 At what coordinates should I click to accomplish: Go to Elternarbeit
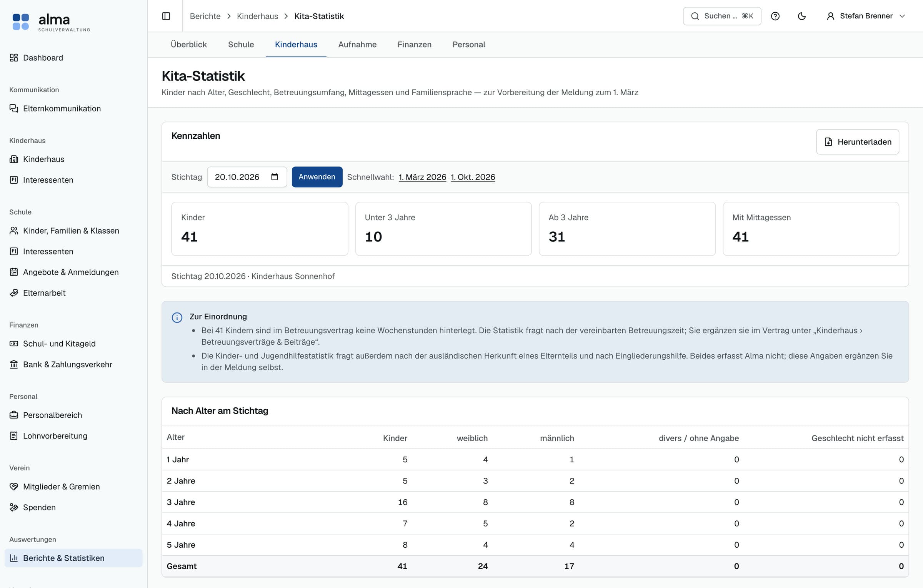pos(73,293)
